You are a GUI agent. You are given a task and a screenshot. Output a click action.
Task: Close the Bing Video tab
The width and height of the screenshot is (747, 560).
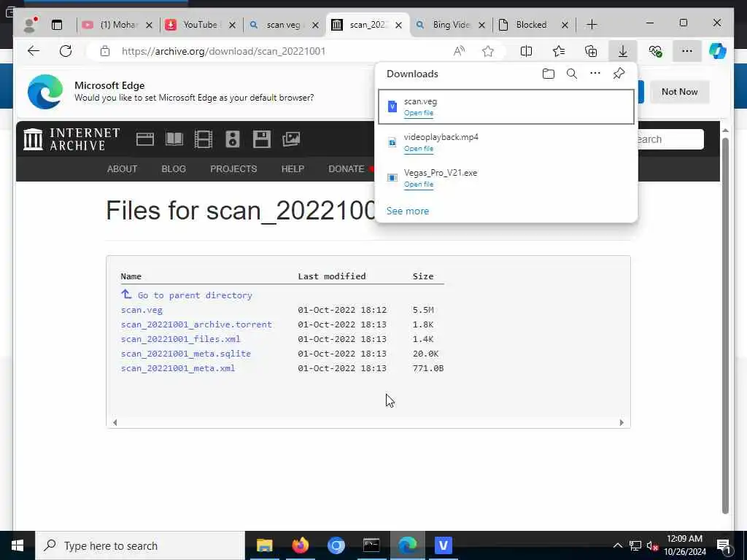click(x=481, y=26)
